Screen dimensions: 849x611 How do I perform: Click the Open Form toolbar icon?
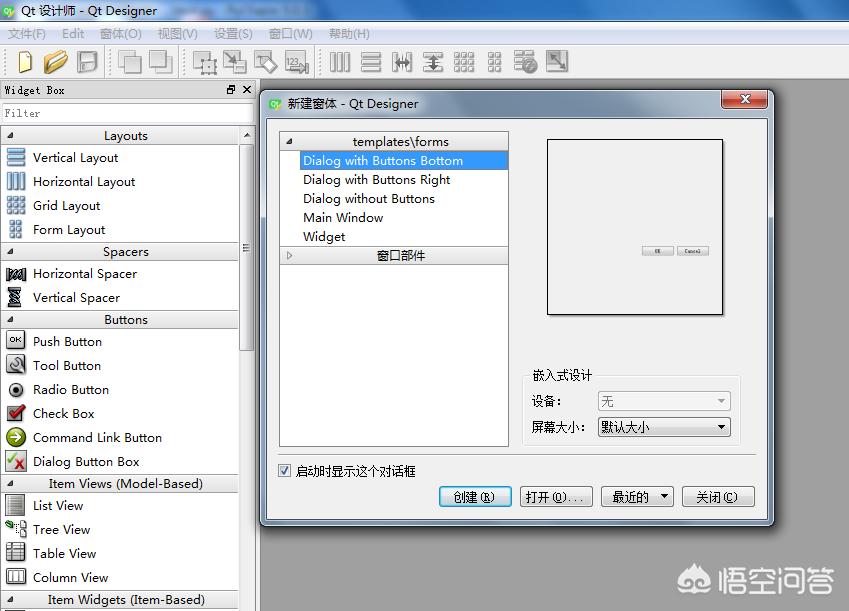pyautogui.click(x=56, y=61)
